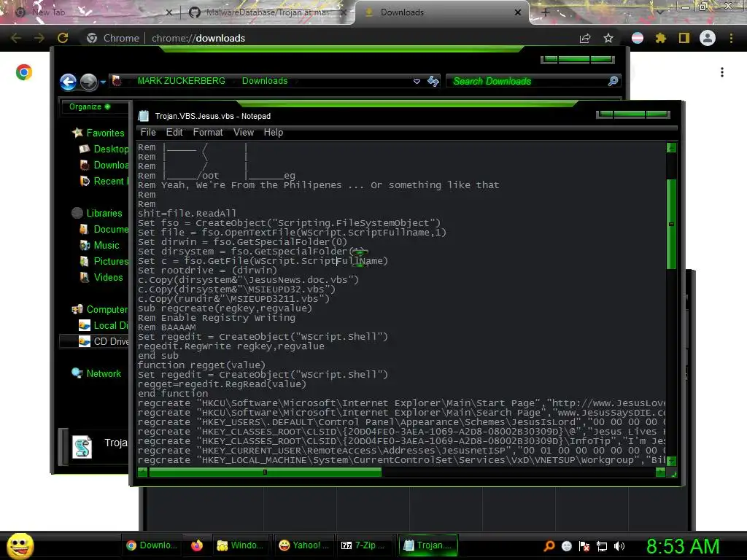Click the search magnifier in Explorer
Viewport: 747px width, 560px height.
613,81
